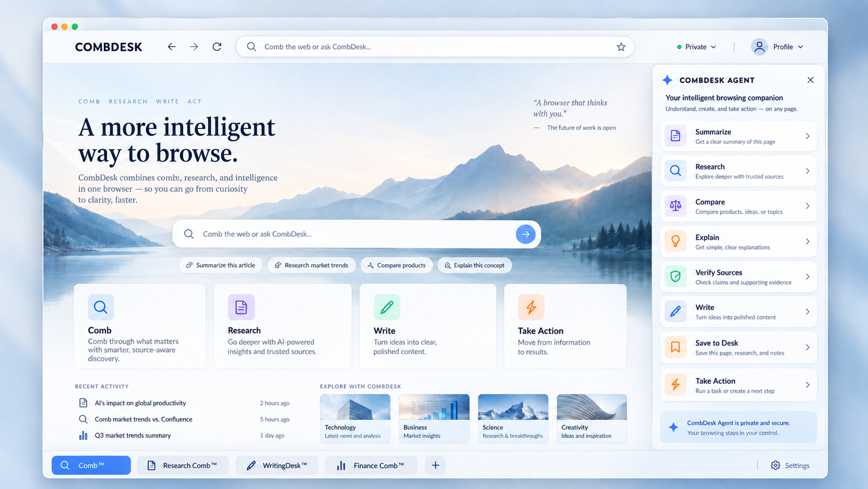Open Settings via the gear icon

(775, 466)
